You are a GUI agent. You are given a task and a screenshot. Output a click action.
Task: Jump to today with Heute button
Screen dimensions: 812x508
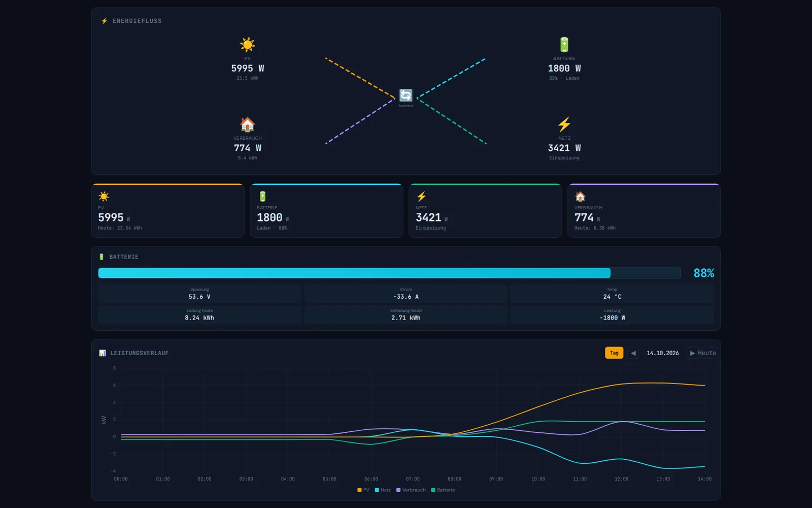pyautogui.click(x=707, y=353)
